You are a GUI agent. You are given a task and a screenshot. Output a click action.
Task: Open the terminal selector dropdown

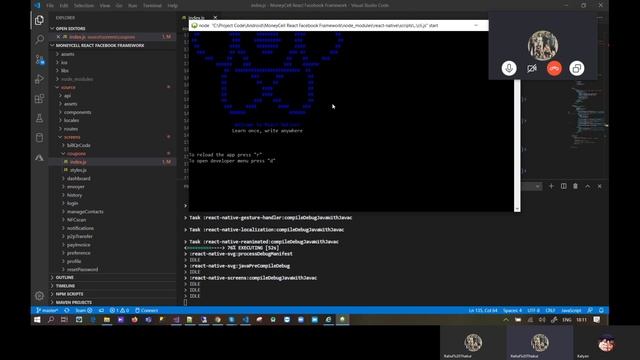click(532, 186)
